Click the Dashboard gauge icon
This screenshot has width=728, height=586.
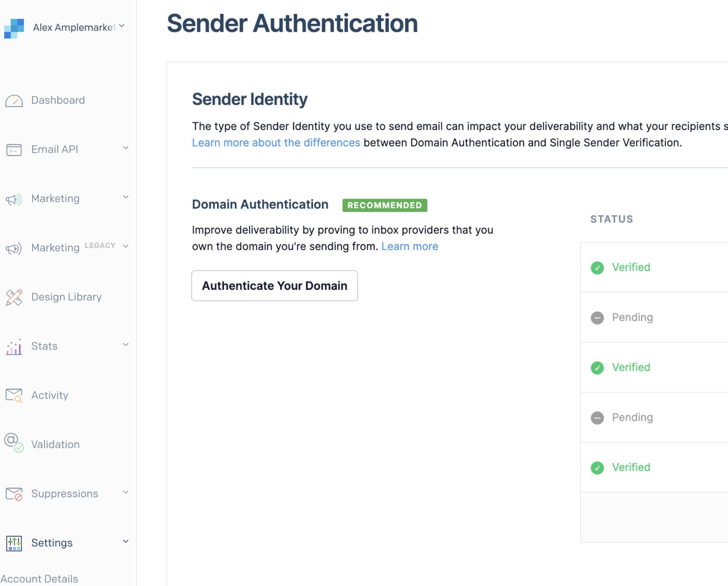click(14, 101)
